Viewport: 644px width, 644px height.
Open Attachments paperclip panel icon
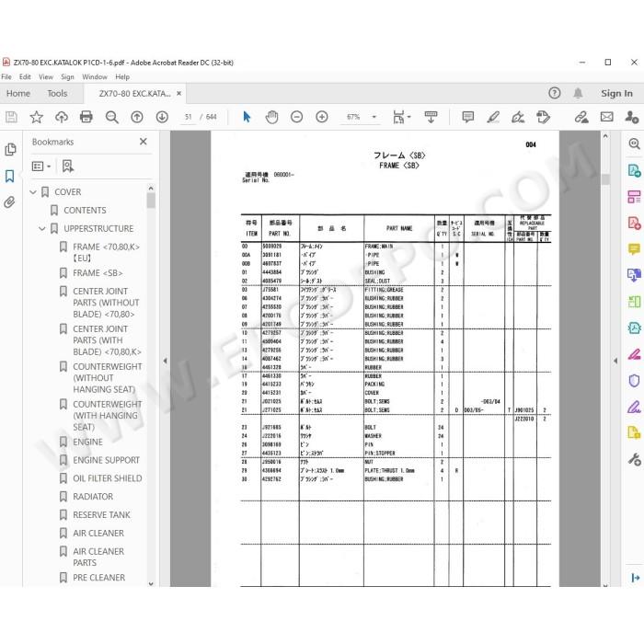[x=9, y=202]
